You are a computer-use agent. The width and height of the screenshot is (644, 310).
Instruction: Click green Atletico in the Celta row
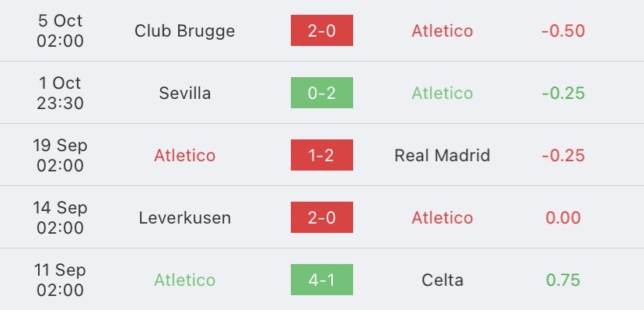click(185, 280)
